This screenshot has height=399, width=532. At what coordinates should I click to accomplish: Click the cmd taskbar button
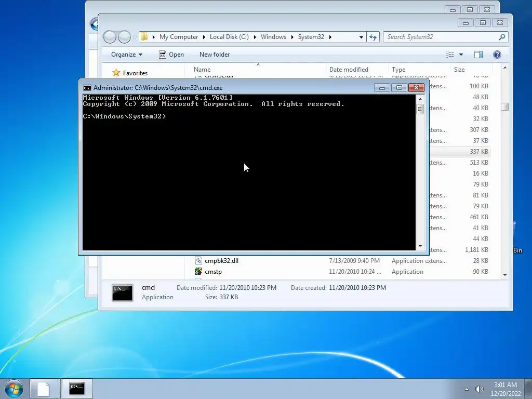point(77,389)
